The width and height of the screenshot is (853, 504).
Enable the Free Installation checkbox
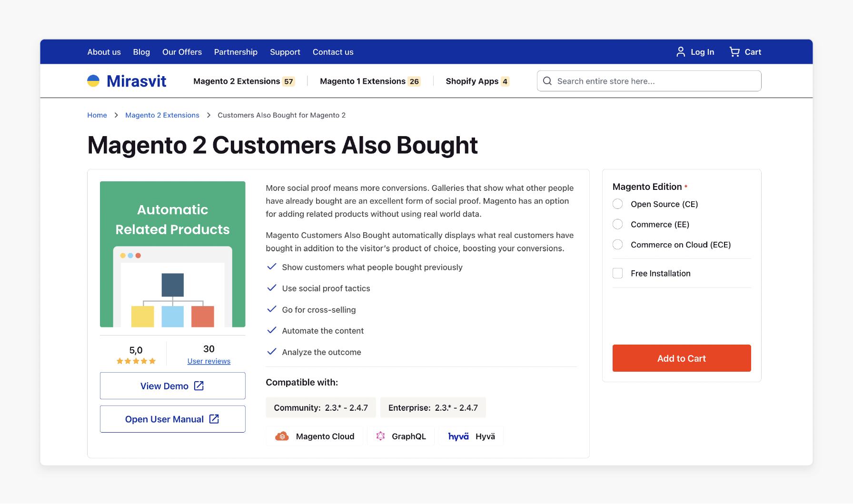[x=617, y=273]
